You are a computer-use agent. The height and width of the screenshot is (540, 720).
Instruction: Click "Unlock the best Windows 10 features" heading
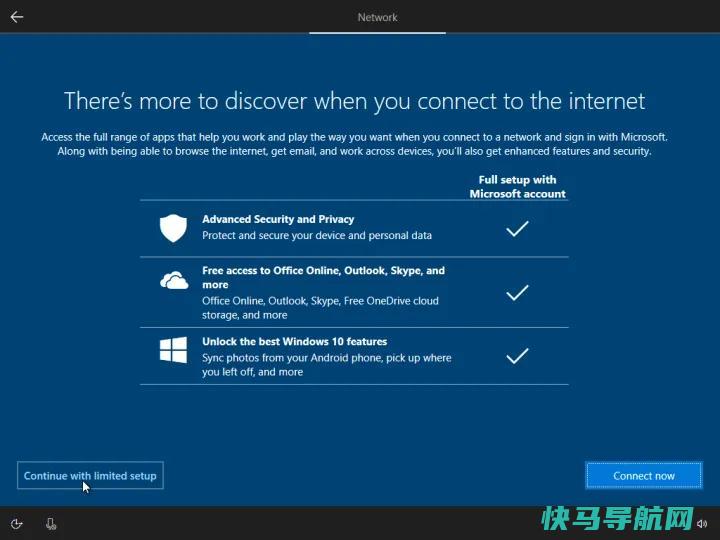294,342
